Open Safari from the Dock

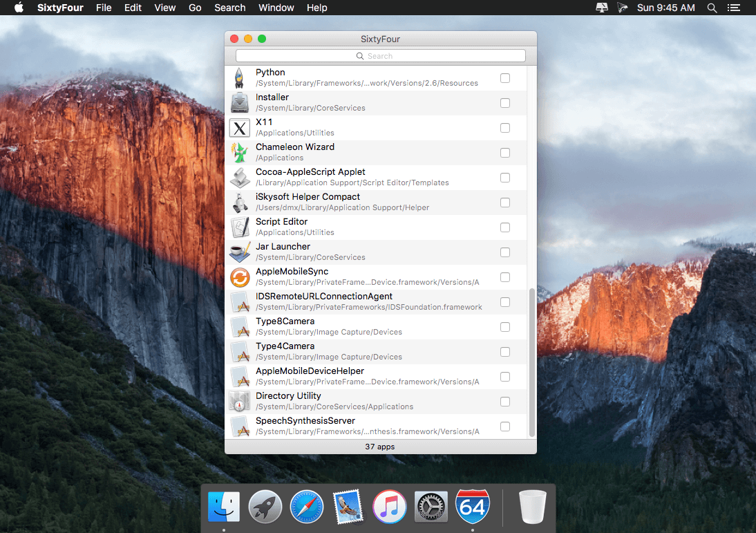307,507
